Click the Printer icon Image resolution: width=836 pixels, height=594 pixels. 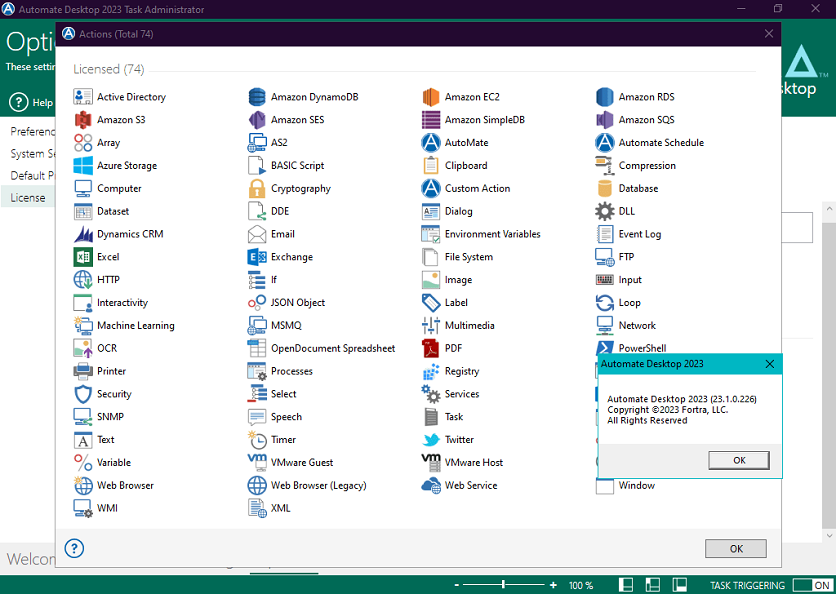(x=83, y=371)
